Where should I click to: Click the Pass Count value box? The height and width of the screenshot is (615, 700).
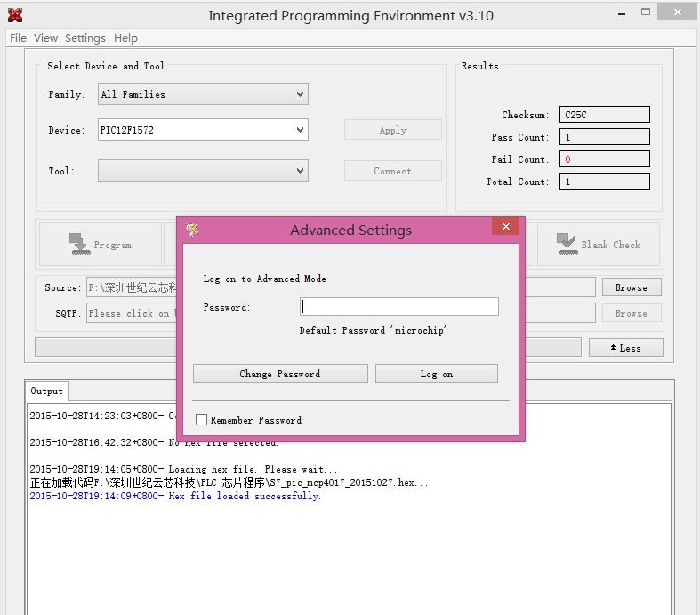[605, 137]
